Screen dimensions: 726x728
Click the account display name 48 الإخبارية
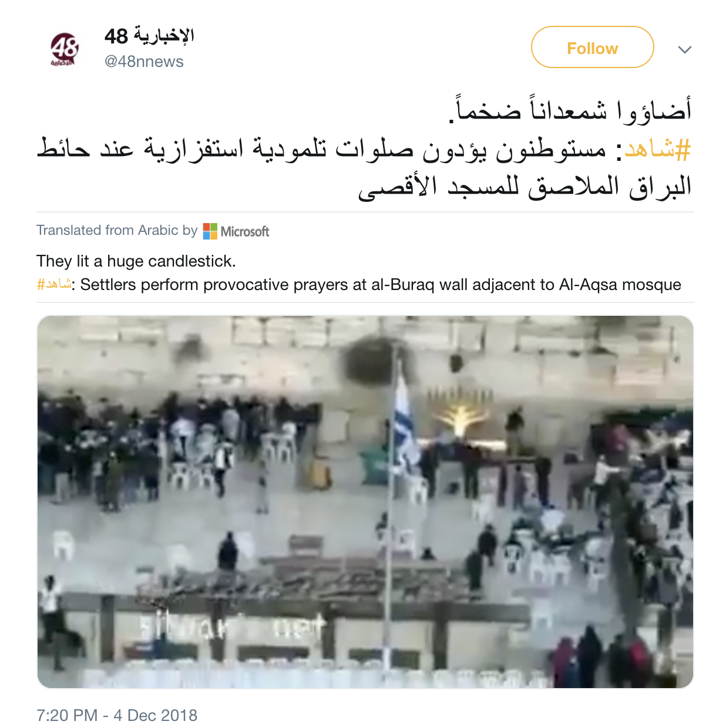(149, 36)
